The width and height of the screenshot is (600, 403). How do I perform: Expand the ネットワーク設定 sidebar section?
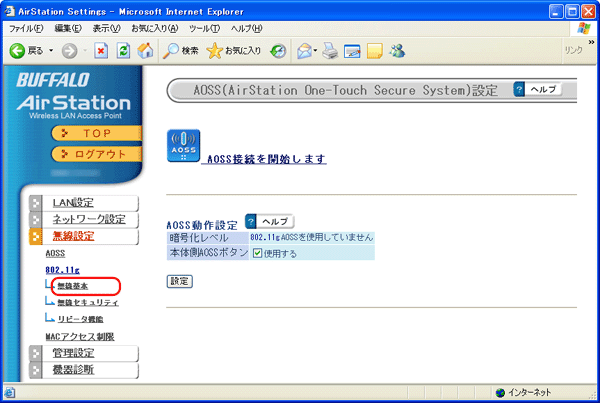pos(88,220)
